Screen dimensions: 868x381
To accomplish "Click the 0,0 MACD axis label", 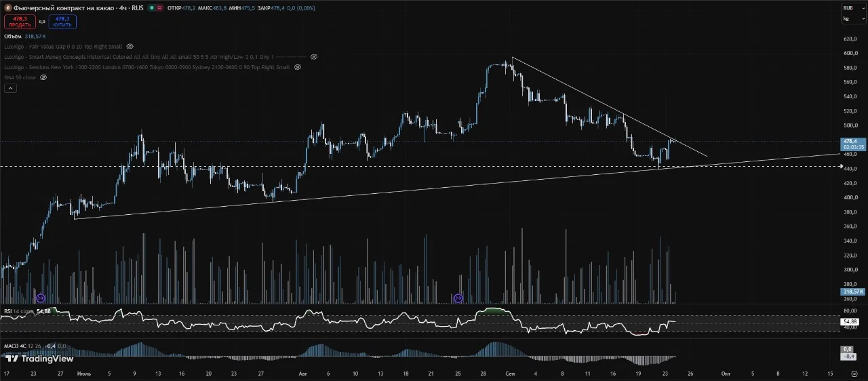I will pyautogui.click(x=848, y=349).
